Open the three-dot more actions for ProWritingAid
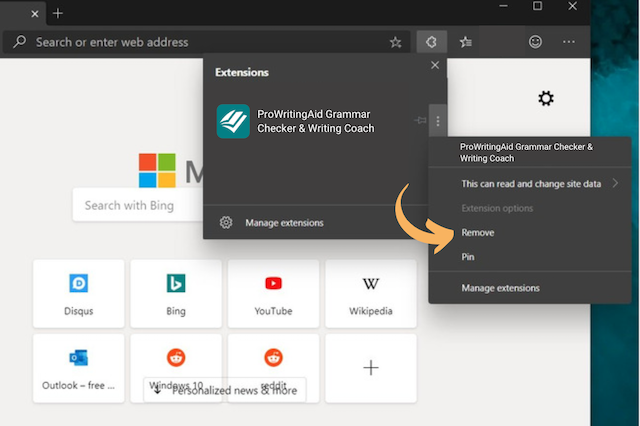Image resolution: width=640 pixels, height=426 pixels. pos(438,121)
